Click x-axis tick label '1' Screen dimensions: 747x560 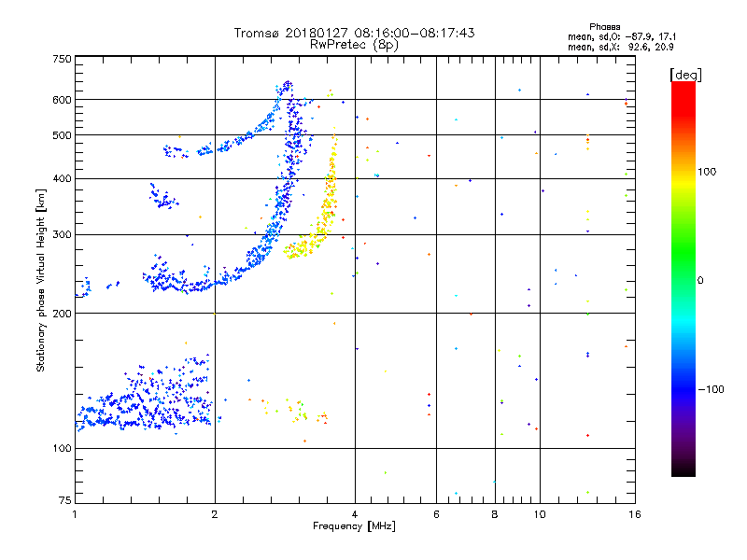pyautogui.click(x=75, y=514)
